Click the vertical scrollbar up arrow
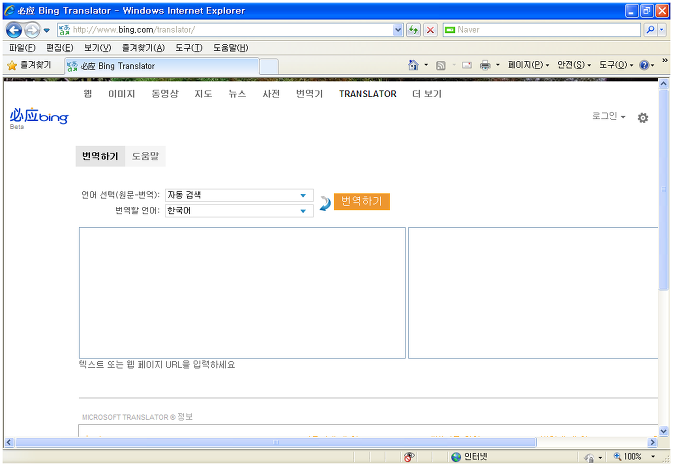Image resolution: width=673 pixels, height=466 pixels. (x=664, y=84)
